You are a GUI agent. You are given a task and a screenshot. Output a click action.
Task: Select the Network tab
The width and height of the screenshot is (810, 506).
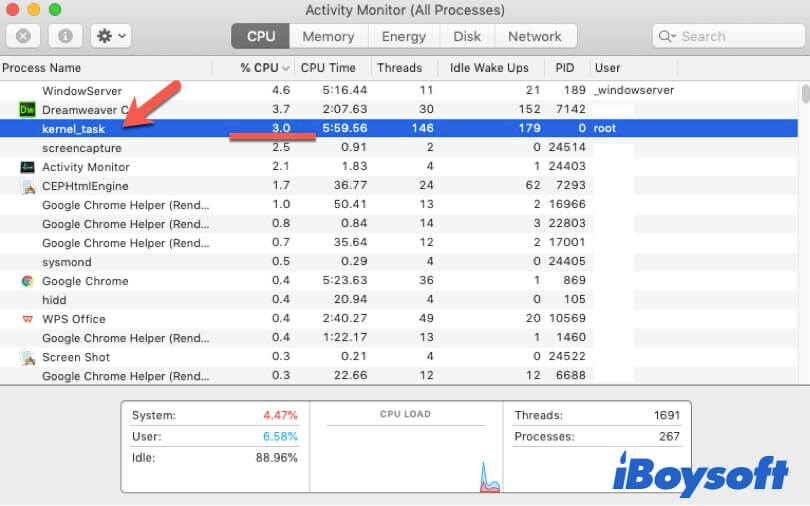pos(534,36)
